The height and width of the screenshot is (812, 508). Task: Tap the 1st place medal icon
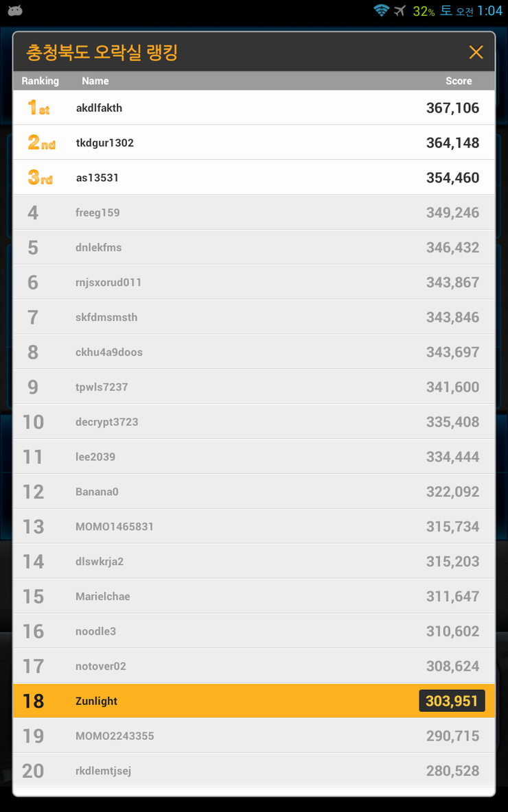click(38, 108)
